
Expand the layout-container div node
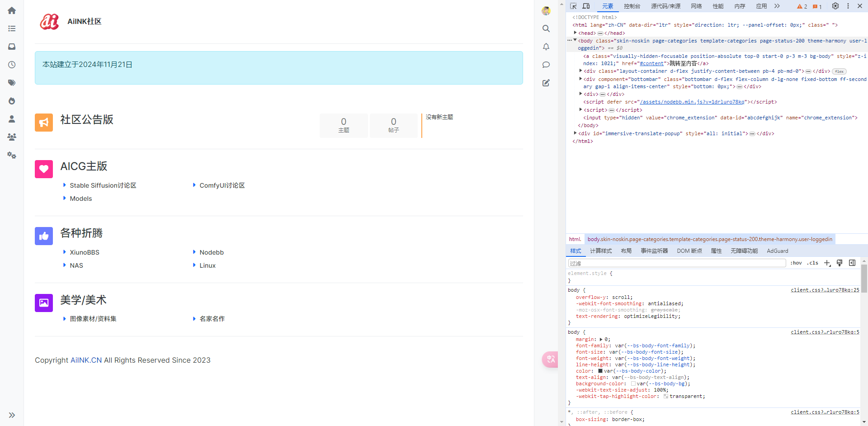[580, 71]
